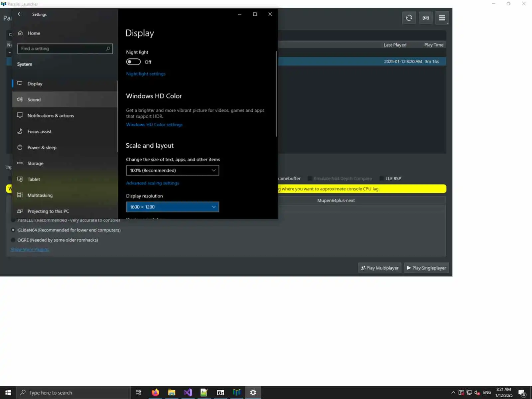Viewport: 532px width, 399px height.
Task: Click the Play Singleplayer button
Action: tap(427, 268)
